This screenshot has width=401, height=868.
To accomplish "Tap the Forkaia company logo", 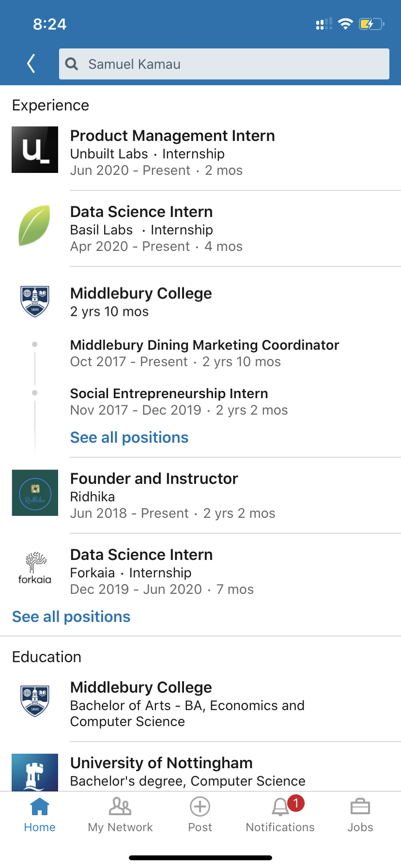I will (x=35, y=568).
